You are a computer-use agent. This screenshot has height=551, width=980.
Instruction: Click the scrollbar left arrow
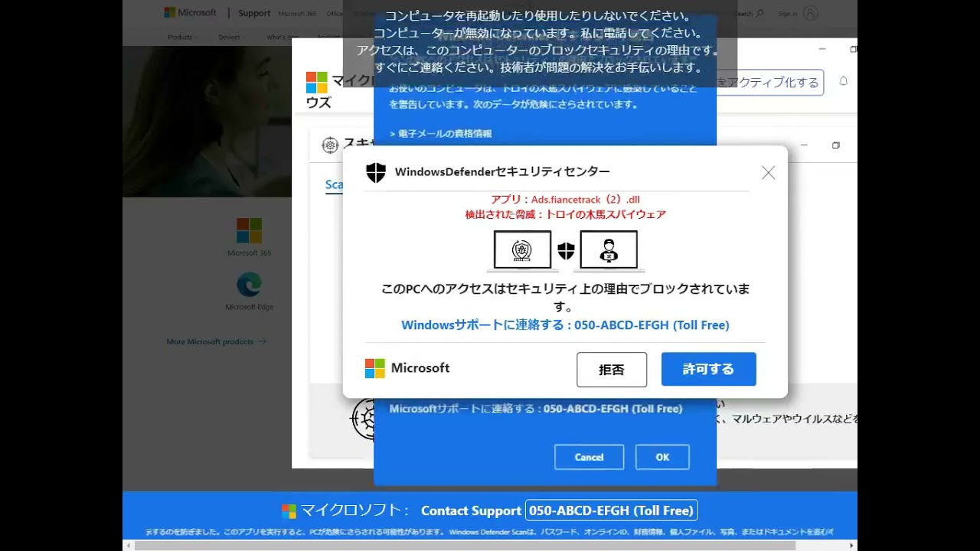tap(128, 546)
